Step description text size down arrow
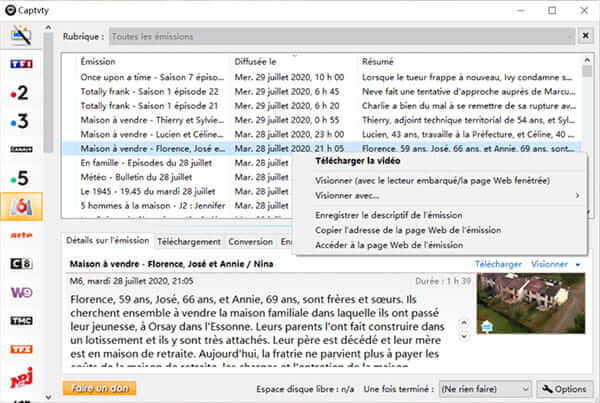The width and height of the screenshot is (600, 403). 464,336
